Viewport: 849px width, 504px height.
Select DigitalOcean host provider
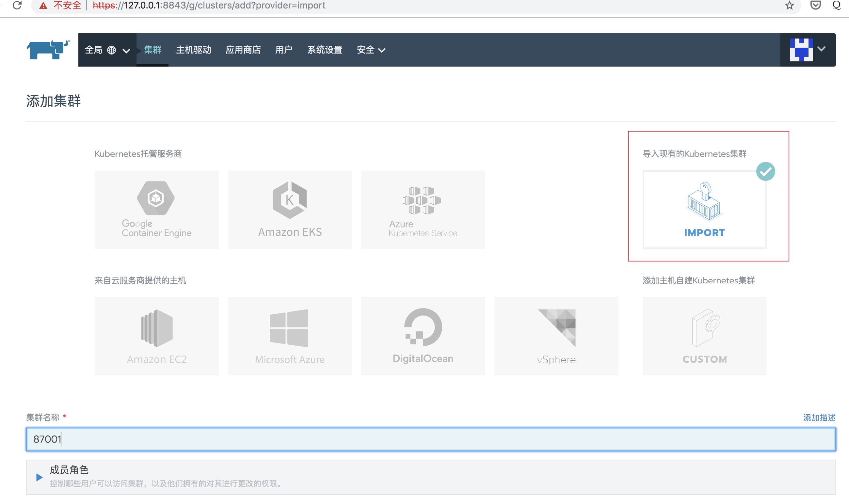tap(423, 336)
